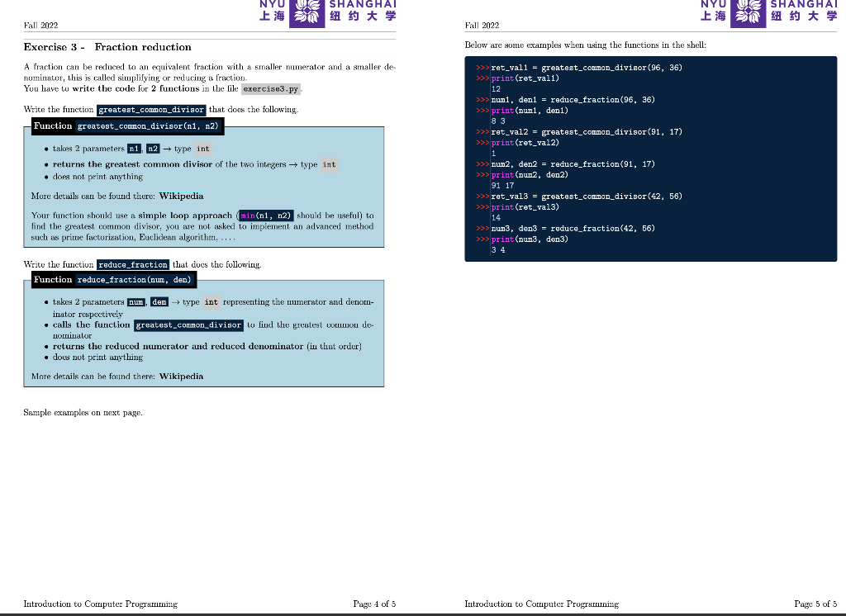Screen dimensions: 846x616
Task: Click the 'Function greatest_common_divisor(n1, n2)' box title
Action: pyautogui.click(x=127, y=126)
